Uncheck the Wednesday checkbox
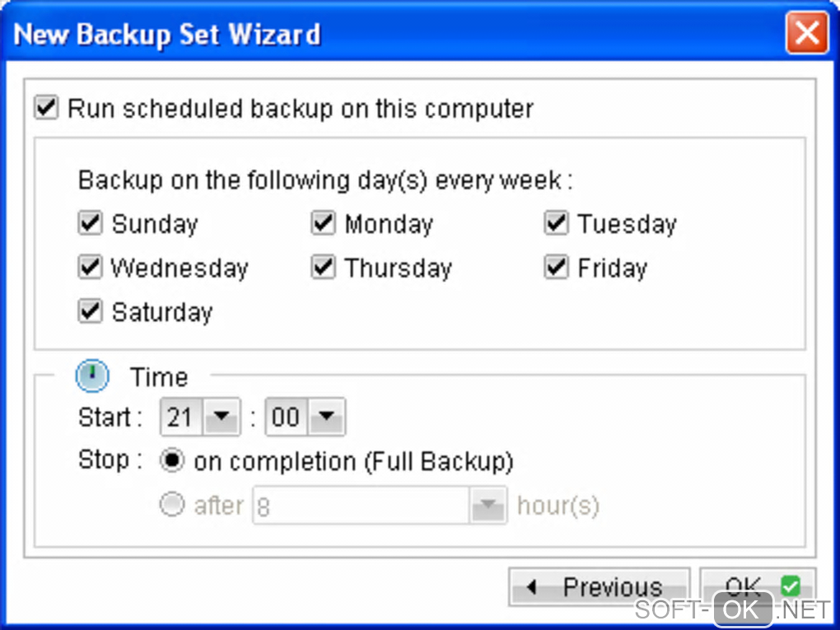 point(90,268)
